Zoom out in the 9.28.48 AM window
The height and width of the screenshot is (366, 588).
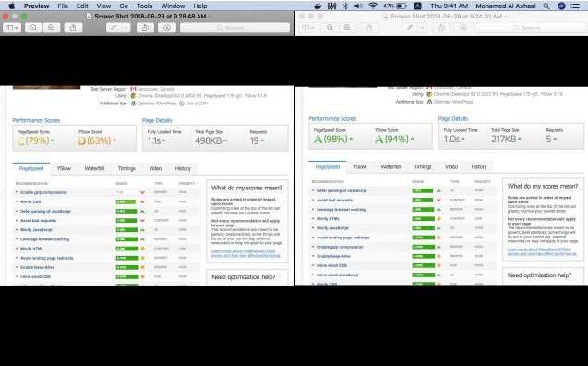(x=34, y=28)
